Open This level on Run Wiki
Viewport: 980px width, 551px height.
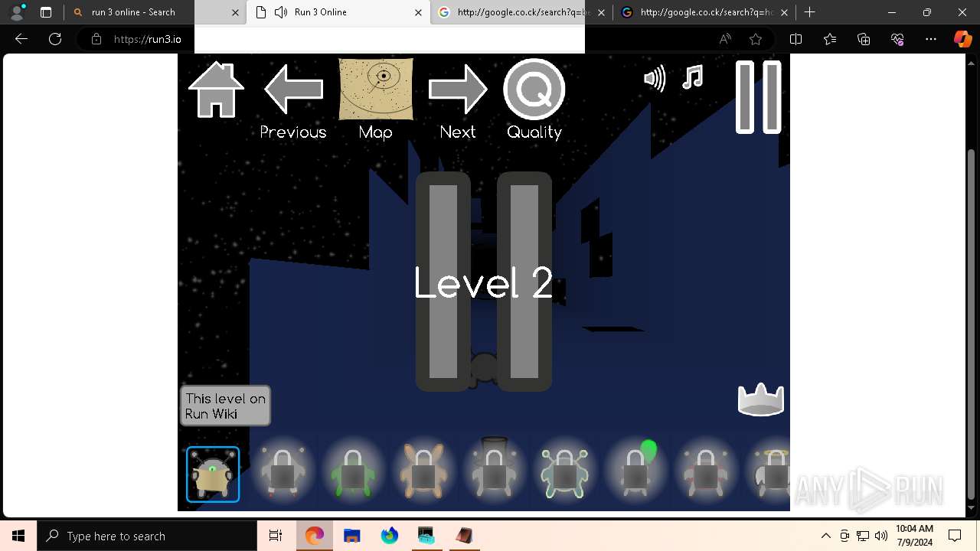click(225, 406)
